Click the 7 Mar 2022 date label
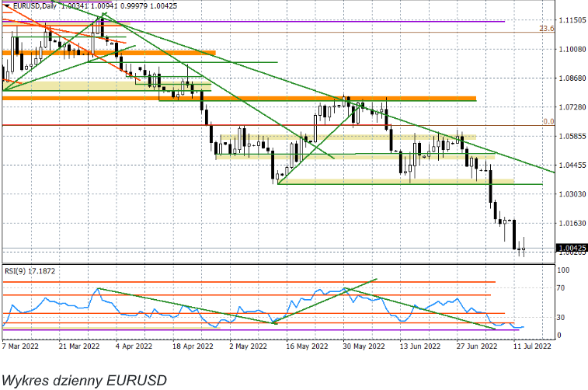 20,347
